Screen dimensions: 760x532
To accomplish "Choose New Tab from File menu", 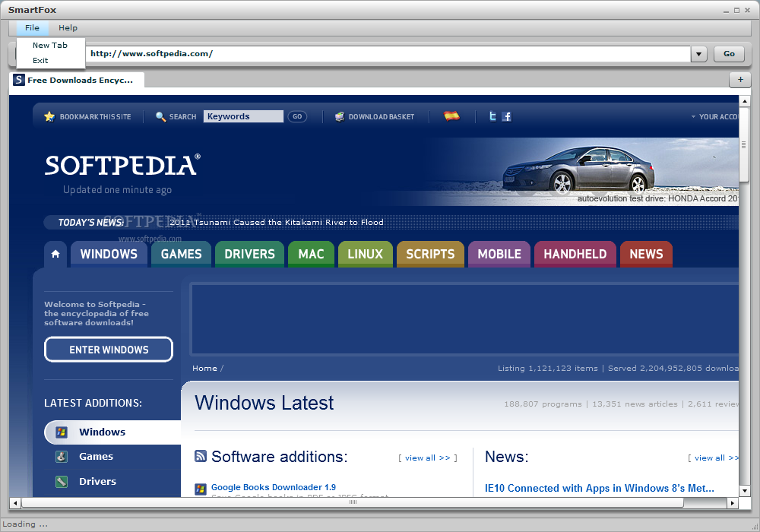I will click(x=50, y=45).
